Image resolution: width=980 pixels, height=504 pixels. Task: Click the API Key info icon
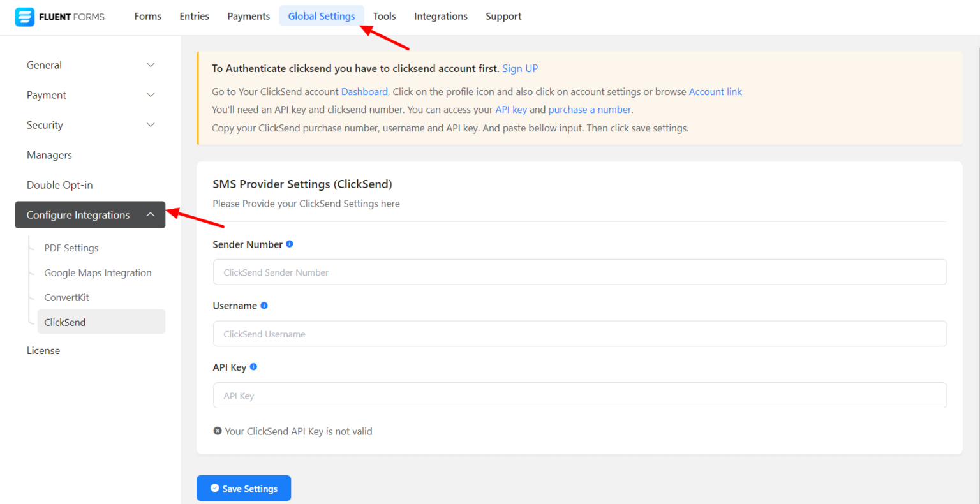tap(253, 367)
